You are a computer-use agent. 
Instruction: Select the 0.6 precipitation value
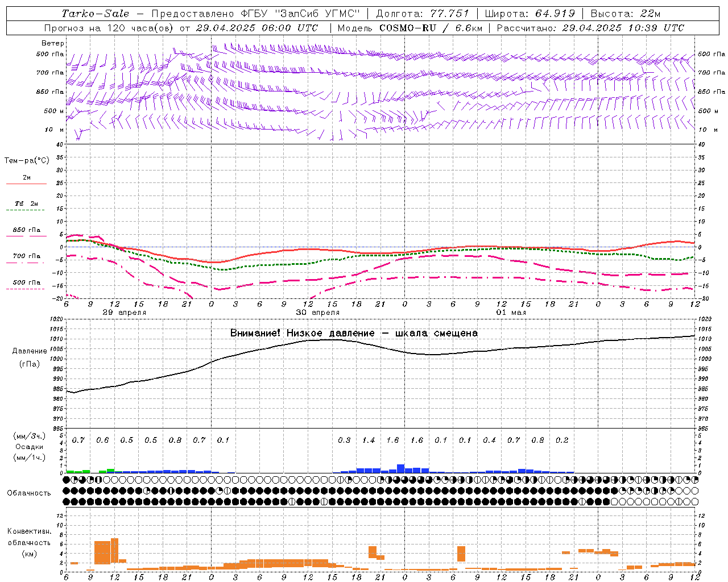[102, 440]
